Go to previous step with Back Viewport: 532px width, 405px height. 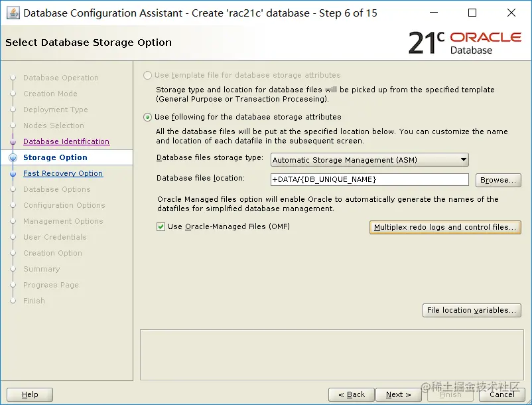352,394
